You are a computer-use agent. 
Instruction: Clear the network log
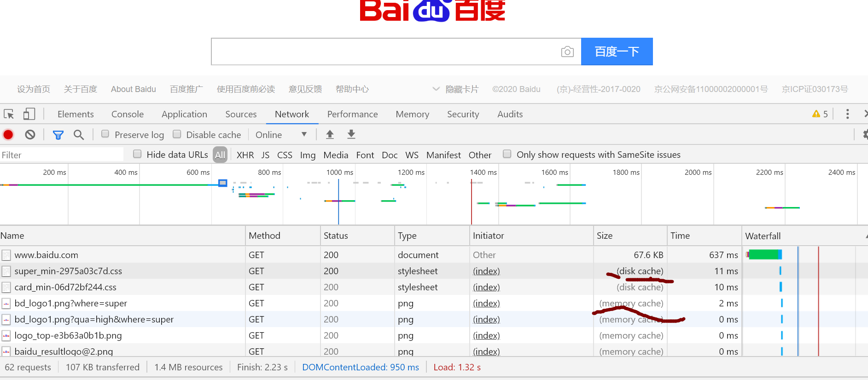30,134
